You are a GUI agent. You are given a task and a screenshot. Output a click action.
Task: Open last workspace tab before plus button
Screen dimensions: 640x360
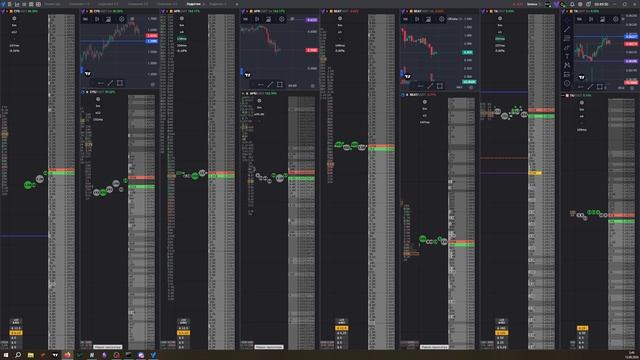218,4
